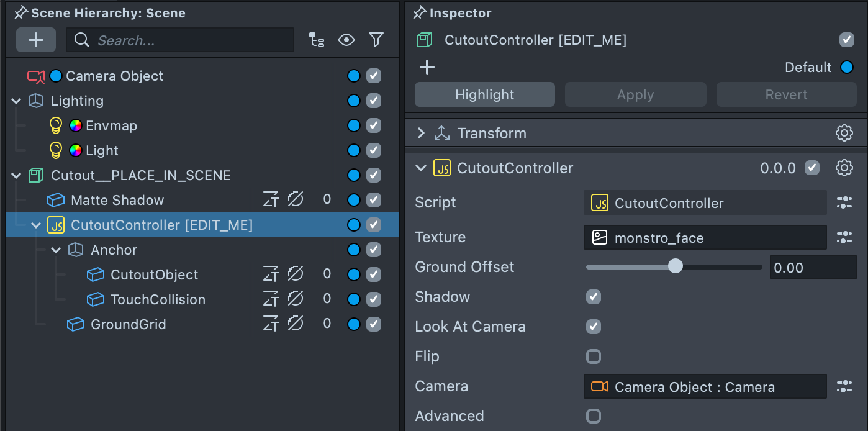This screenshot has height=431, width=868.
Task: Select the GroundGrid object in hierarchy
Action: [x=128, y=324]
